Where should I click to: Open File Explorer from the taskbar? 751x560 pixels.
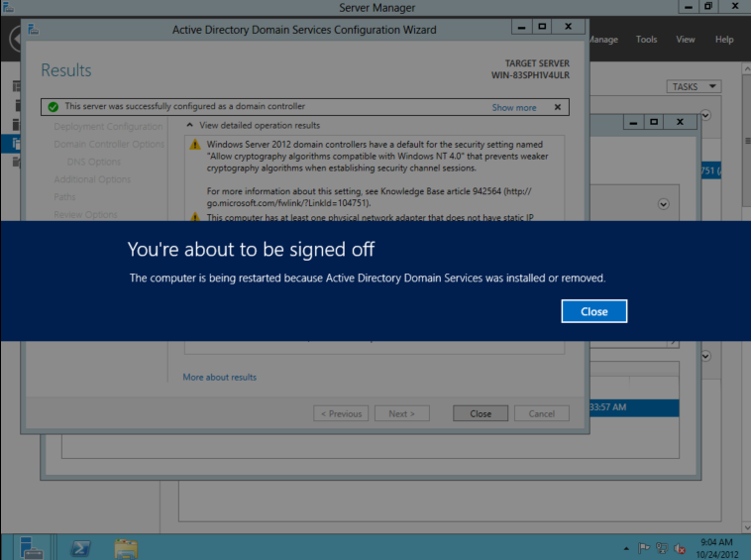[x=126, y=548]
